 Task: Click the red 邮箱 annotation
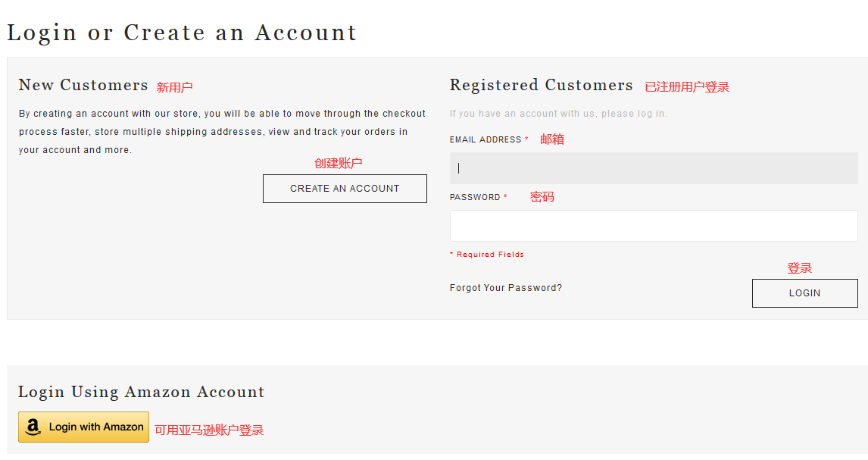tap(552, 139)
